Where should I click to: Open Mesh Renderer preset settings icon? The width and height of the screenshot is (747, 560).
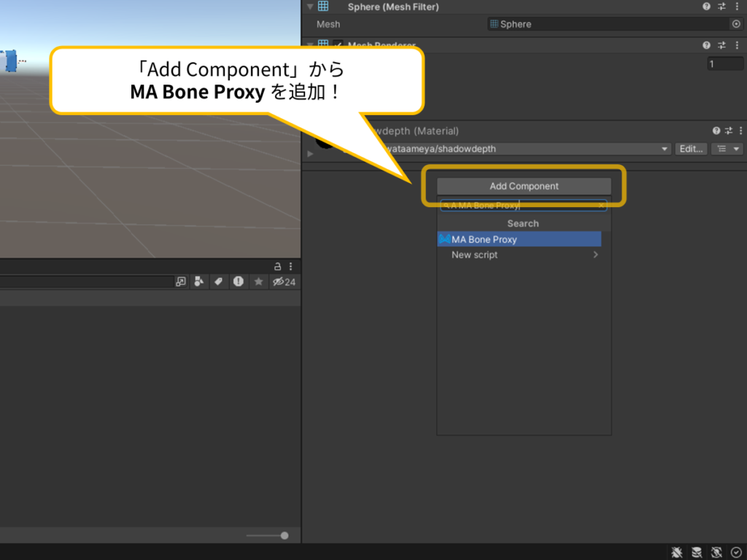(721, 45)
